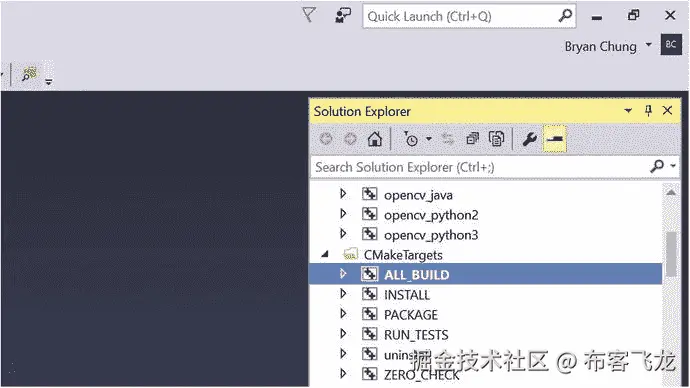
Task: Restore down the Visual Studio window
Action: pos(633,15)
